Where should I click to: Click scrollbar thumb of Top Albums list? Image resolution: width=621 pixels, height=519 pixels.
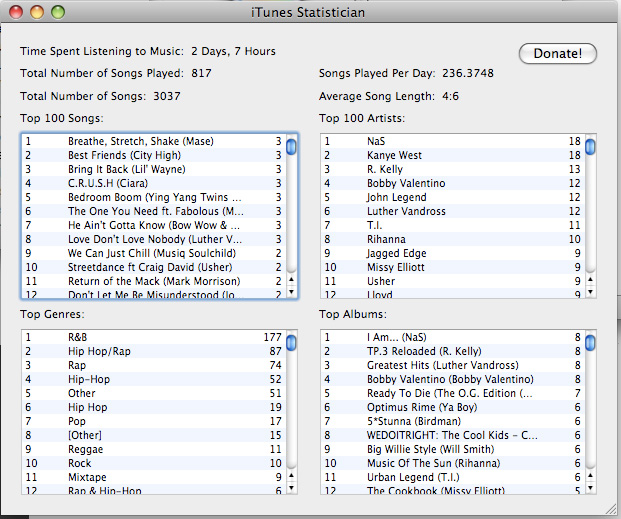pos(590,343)
